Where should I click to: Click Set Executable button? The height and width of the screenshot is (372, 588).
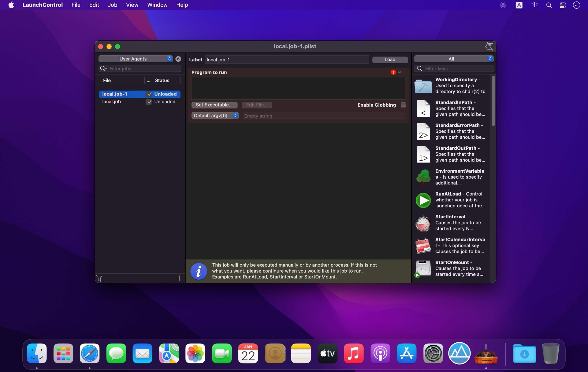tap(214, 105)
